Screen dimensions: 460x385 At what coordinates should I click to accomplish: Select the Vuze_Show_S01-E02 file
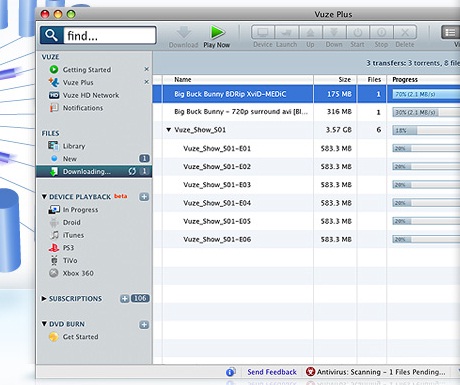click(217, 167)
